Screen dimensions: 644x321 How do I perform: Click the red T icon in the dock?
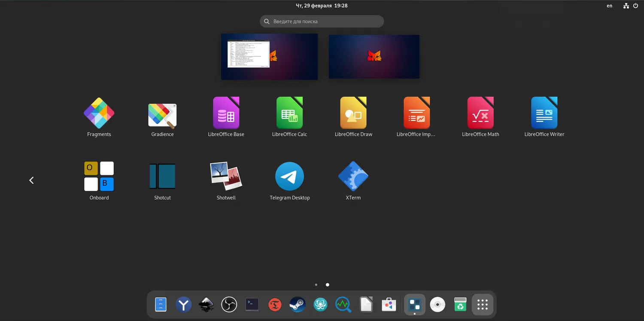tap(275, 305)
